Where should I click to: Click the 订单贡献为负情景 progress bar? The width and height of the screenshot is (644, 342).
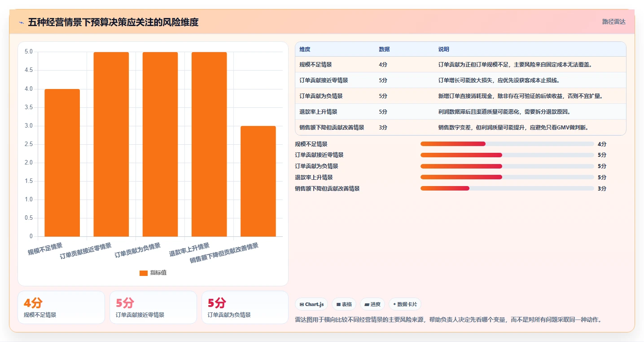(x=507, y=166)
